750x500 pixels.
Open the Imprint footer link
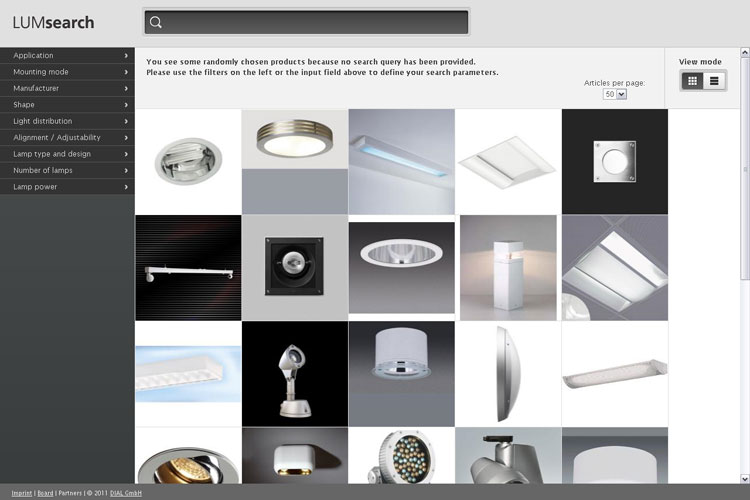(x=22, y=493)
